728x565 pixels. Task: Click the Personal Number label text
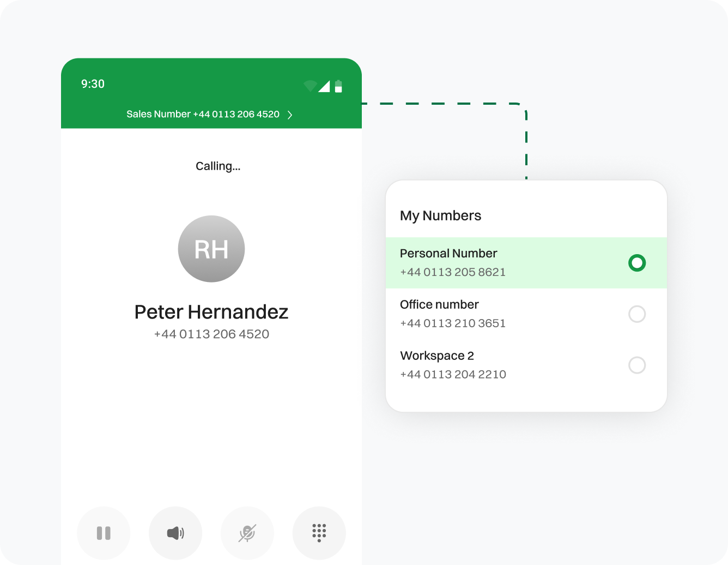click(x=448, y=254)
